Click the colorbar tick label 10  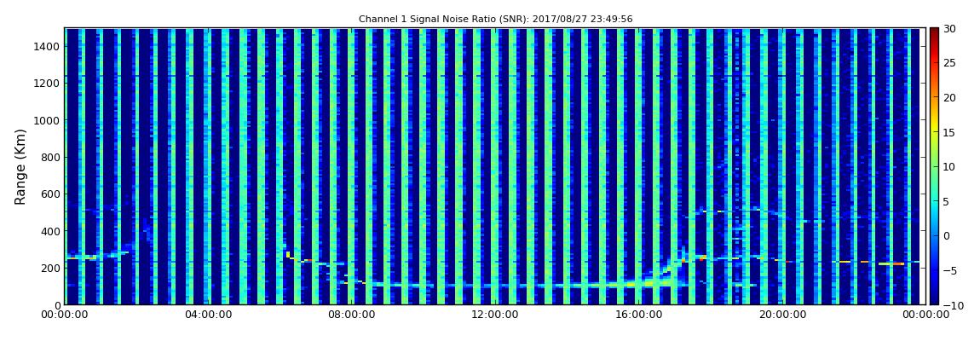948,167
